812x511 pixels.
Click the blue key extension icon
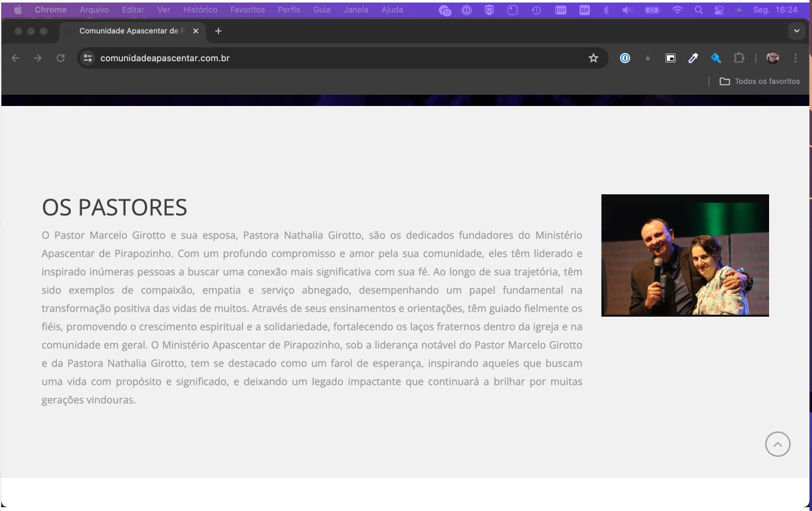pos(716,58)
